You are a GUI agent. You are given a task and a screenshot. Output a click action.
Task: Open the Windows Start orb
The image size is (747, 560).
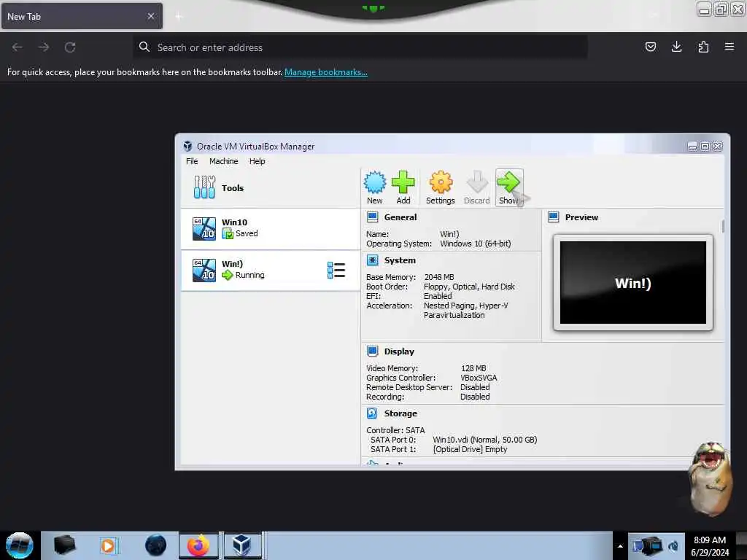click(x=20, y=545)
